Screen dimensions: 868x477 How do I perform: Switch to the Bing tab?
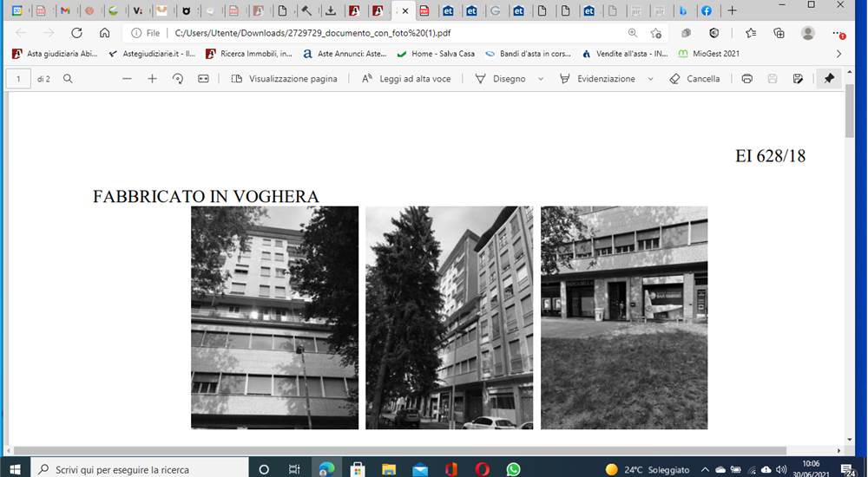pyautogui.click(x=683, y=10)
